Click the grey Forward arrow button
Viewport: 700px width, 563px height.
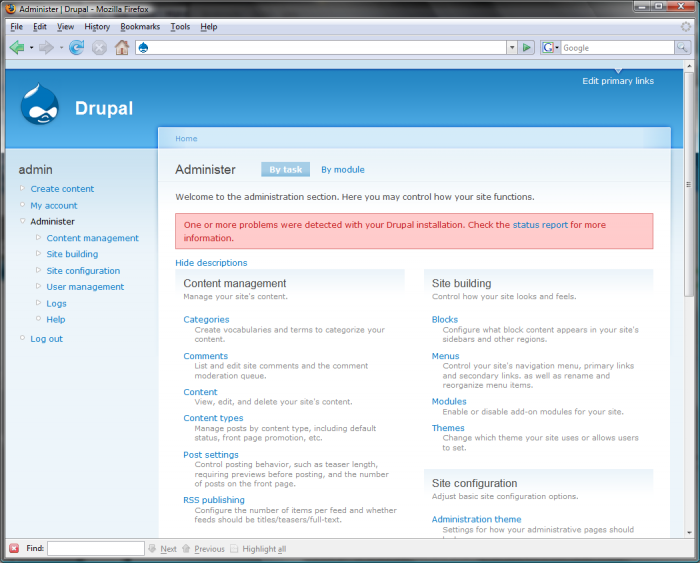click(46, 47)
